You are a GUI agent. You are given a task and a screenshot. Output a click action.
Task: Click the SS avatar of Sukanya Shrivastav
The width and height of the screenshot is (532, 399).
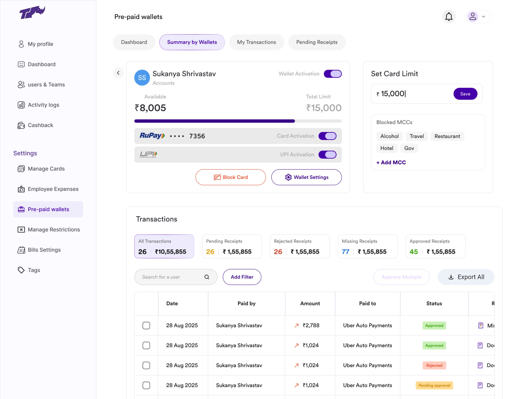pos(142,78)
